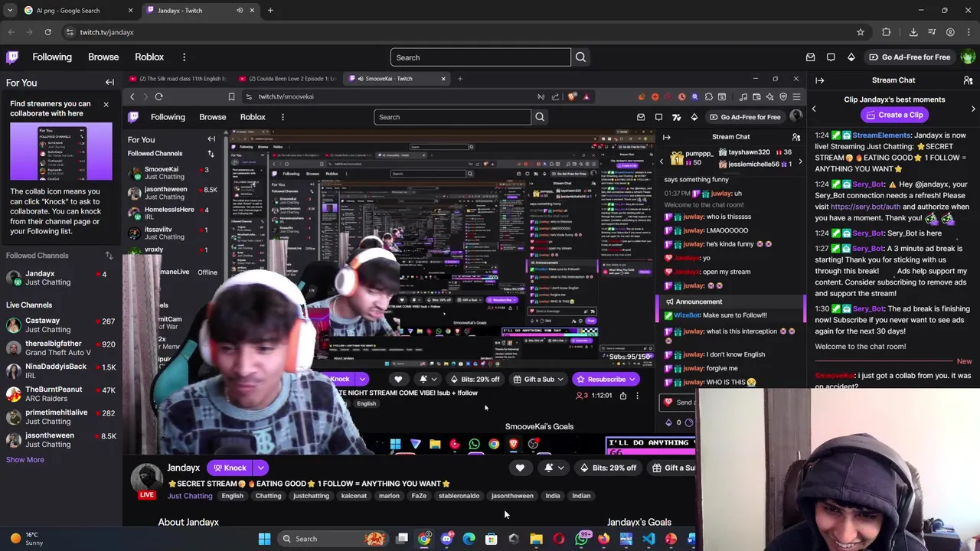Open the browser extensions puzzle icon
Image resolution: width=980 pixels, height=551 pixels.
(x=887, y=32)
